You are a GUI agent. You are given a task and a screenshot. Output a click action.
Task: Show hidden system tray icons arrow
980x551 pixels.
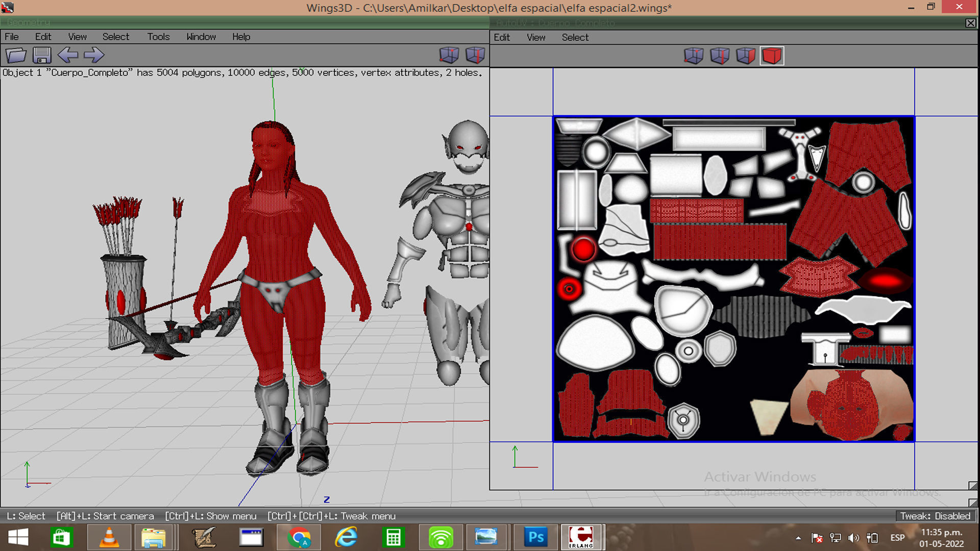[798, 538]
